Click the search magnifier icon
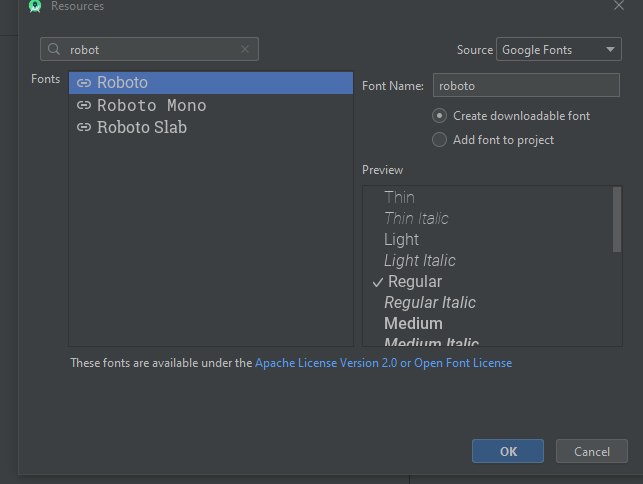This screenshot has width=643, height=484. coord(54,49)
